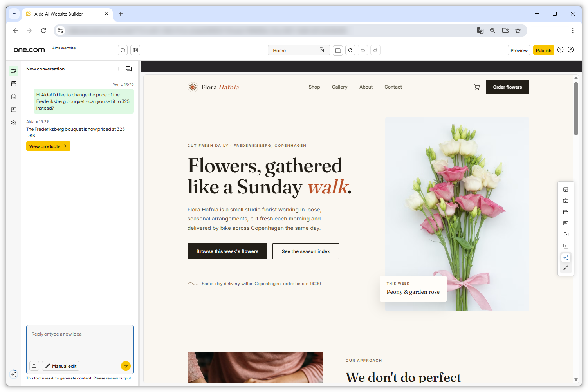Go to the About page link

[366, 87]
